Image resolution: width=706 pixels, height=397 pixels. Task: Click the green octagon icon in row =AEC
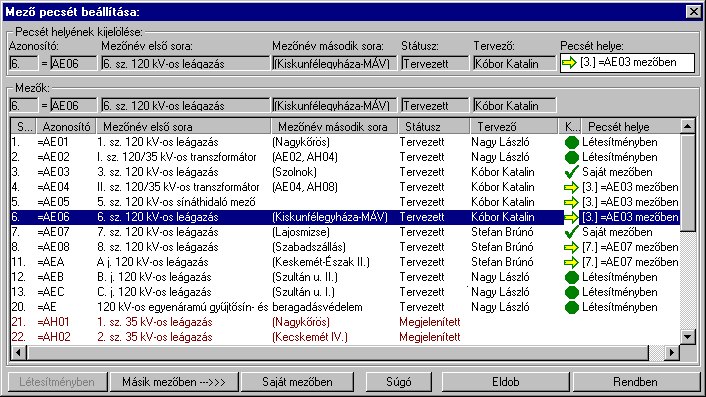coord(571,292)
